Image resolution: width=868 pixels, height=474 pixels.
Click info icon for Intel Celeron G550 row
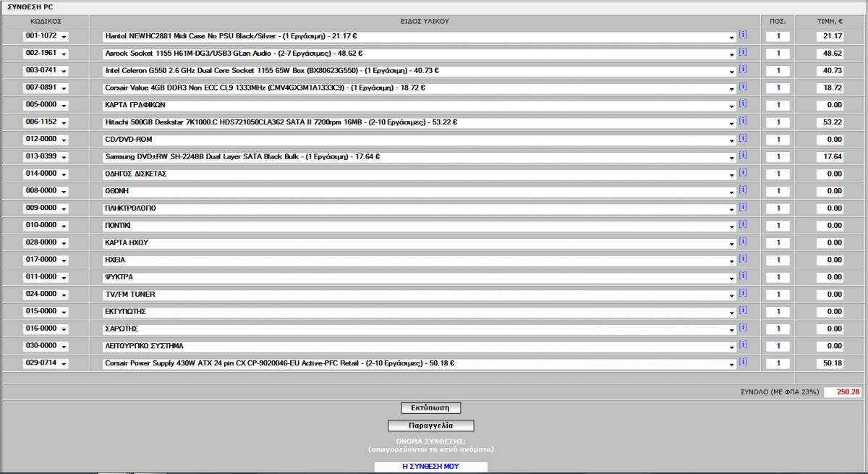coord(743,69)
